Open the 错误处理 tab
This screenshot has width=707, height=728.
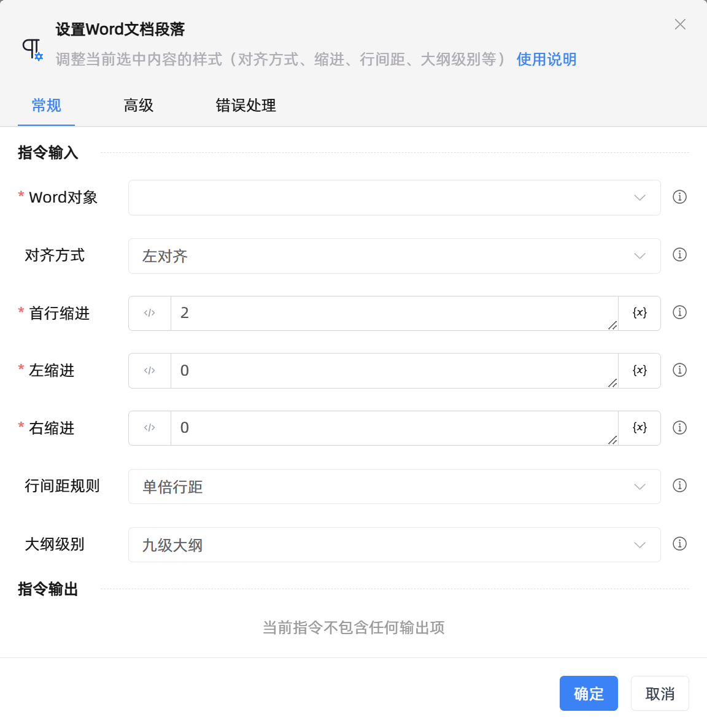[x=245, y=106]
